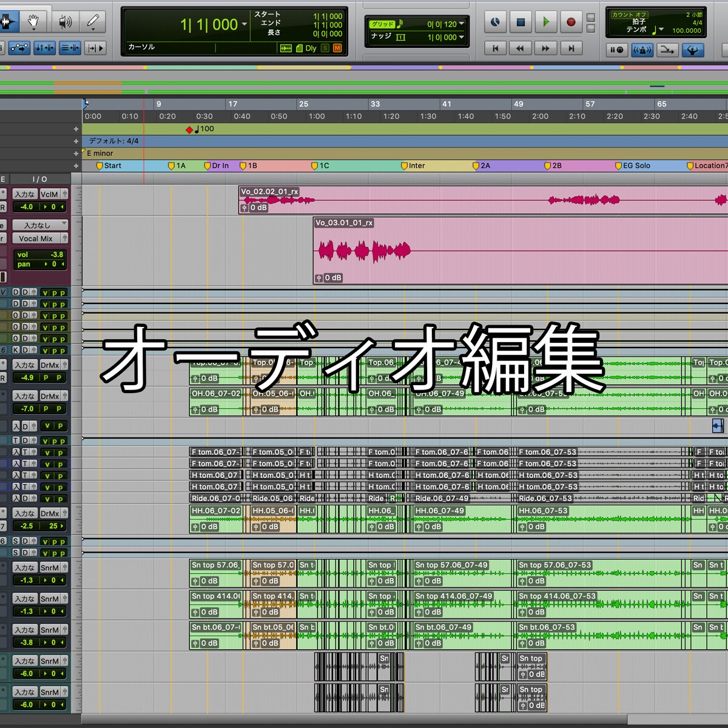
Task: Click the Dly delay compensation indicator
Action: pyautogui.click(x=311, y=49)
